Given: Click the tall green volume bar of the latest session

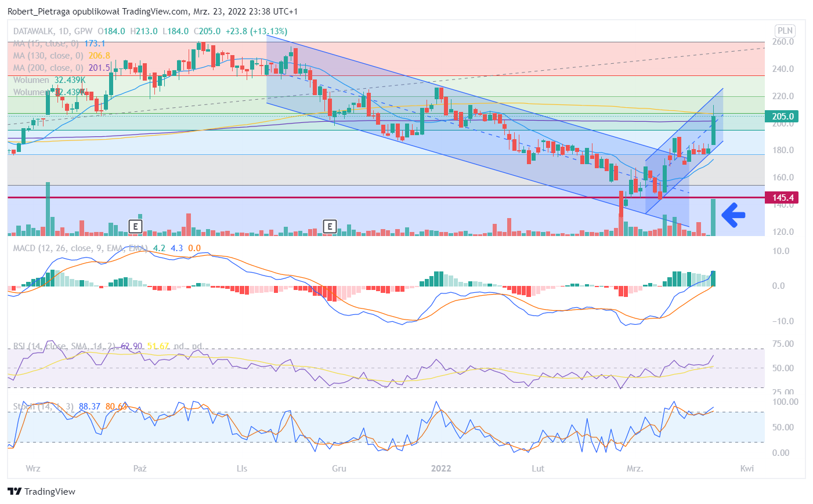Looking at the screenshot, I should [x=713, y=217].
